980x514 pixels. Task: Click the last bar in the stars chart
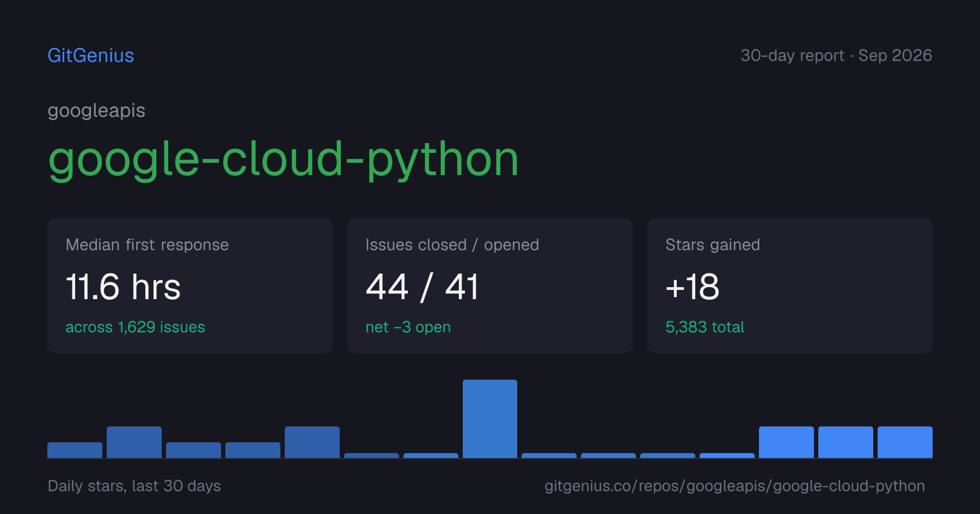coord(905,442)
